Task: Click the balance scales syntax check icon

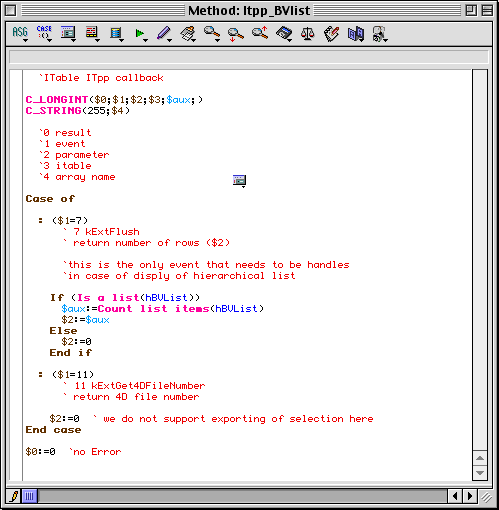Action: (x=307, y=34)
